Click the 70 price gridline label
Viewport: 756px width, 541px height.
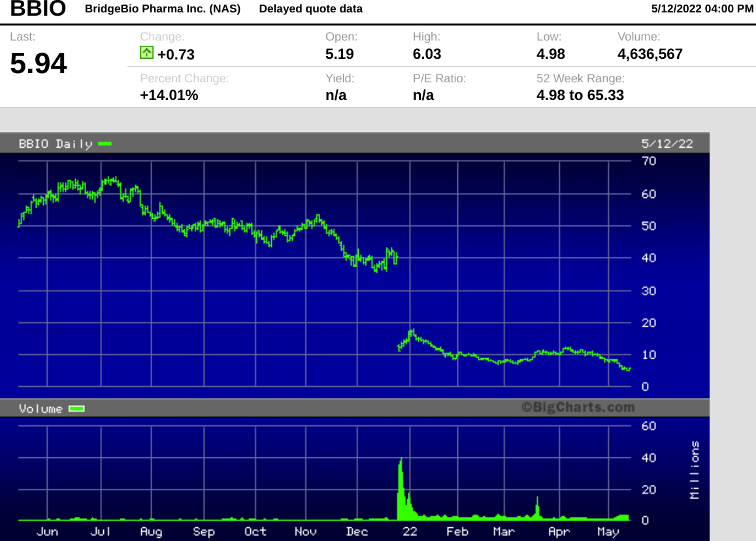click(649, 161)
